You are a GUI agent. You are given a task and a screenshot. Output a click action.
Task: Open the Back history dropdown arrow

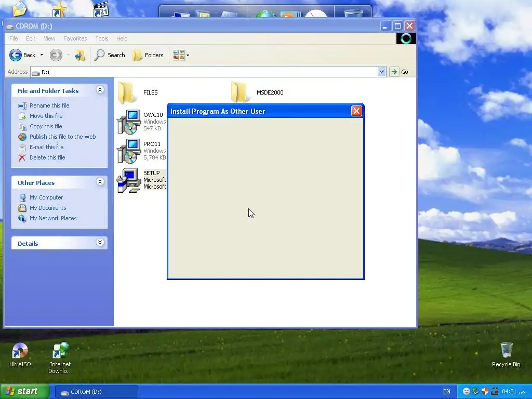pyautogui.click(x=42, y=55)
